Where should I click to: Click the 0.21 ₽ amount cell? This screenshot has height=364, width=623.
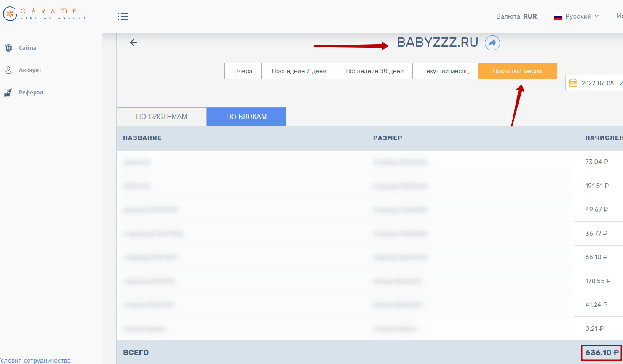click(594, 329)
